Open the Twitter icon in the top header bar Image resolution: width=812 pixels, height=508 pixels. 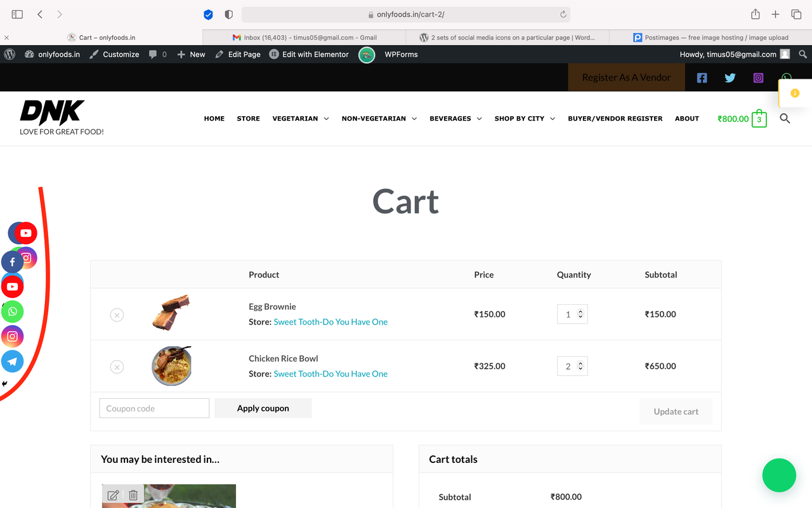(730, 77)
